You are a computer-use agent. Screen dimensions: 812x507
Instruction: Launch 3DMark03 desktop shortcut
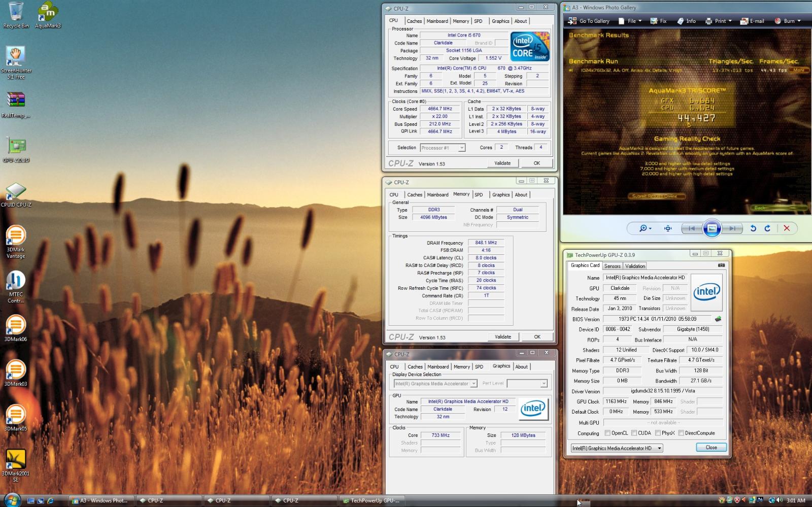(x=16, y=373)
